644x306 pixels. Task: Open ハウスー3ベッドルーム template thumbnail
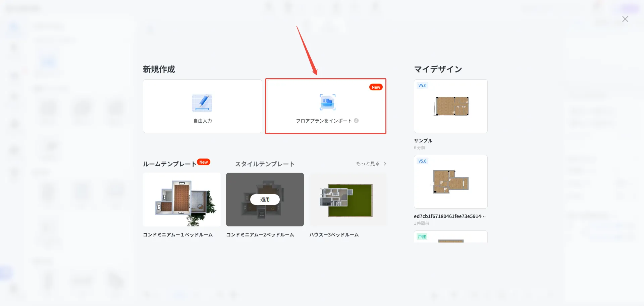[348, 200]
